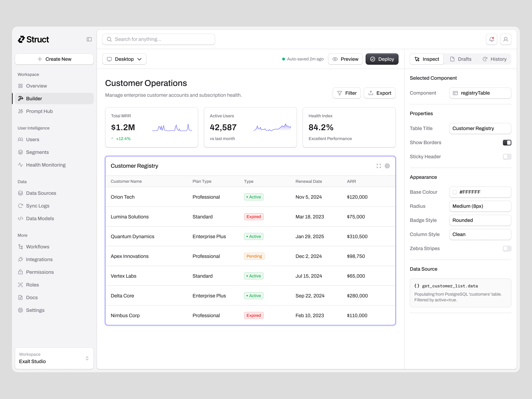Go to Prompt Hub
The width and height of the screenshot is (532, 399).
pos(54,111)
